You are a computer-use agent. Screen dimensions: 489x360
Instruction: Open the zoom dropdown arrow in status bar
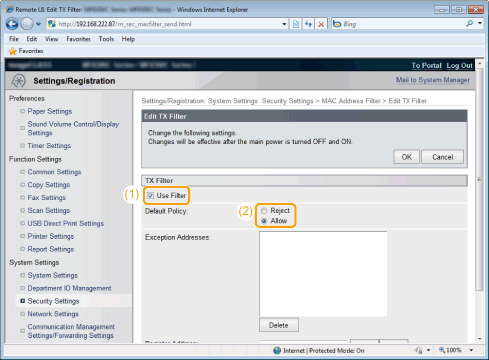tap(471, 350)
